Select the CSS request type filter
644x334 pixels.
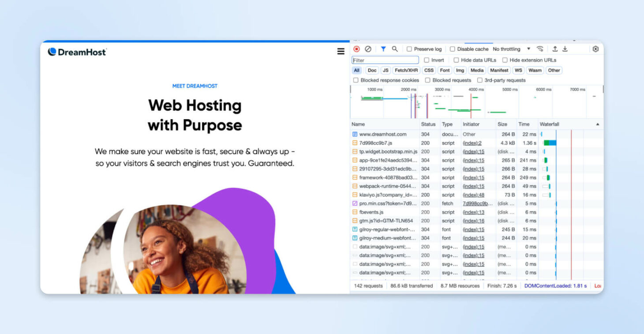(429, 70)
